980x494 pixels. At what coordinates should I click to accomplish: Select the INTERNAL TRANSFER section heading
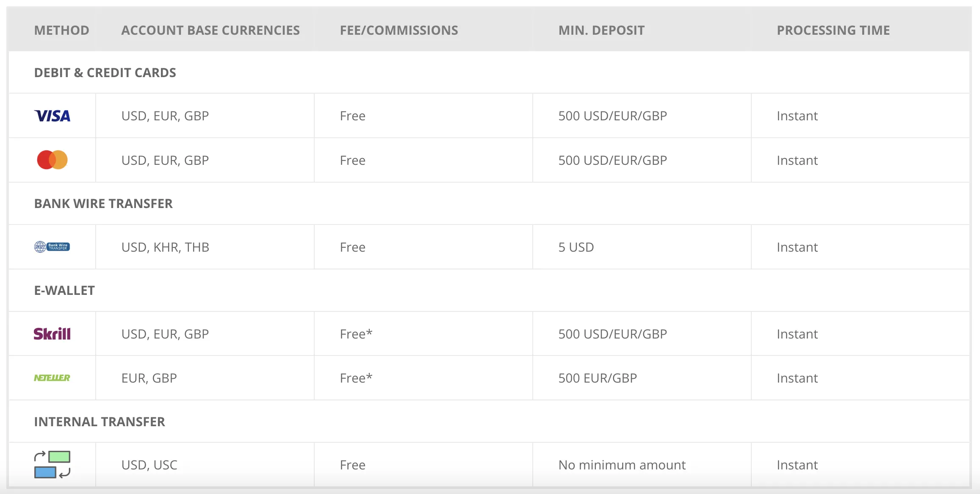coord(100,422)
